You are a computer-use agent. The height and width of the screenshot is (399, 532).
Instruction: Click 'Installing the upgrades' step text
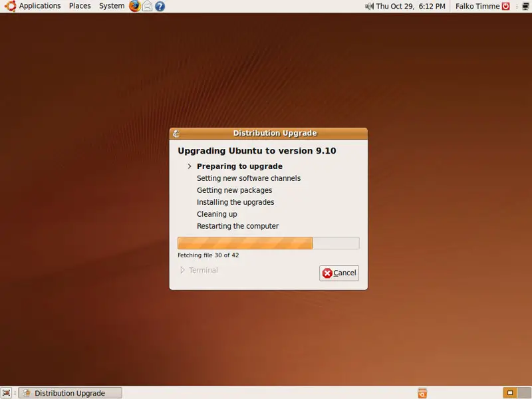click(x=235, y=202)
